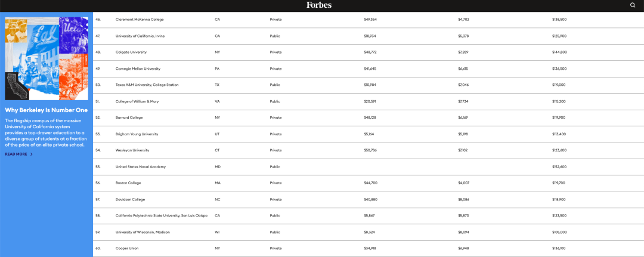
Task: Open Davidson College entry
Action: (x=130, y=200)
